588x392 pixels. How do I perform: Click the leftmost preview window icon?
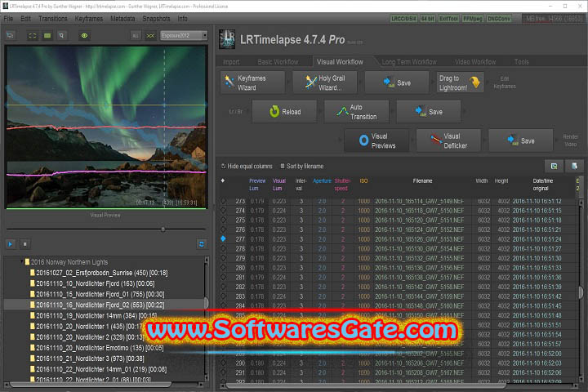(10, 36)
